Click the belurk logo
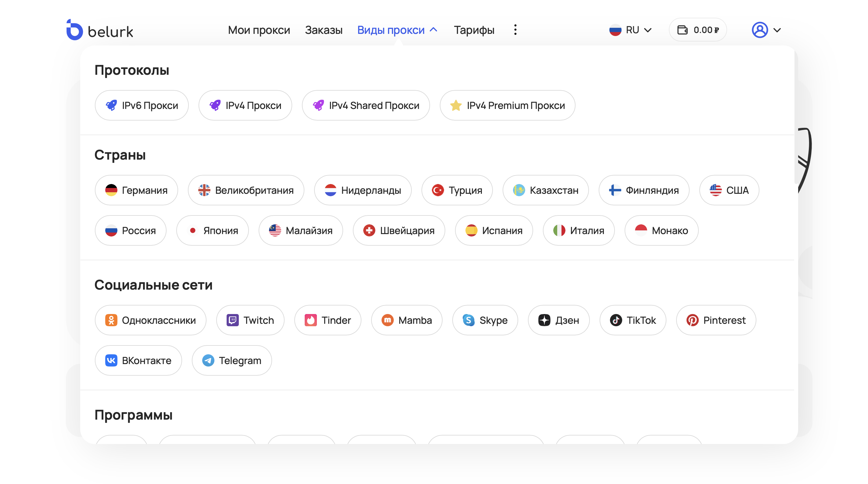 point(100,30)
